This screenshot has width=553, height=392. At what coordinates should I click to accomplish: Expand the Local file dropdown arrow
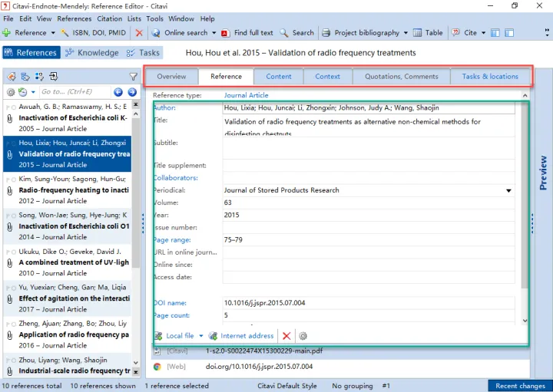click(201, 336)
